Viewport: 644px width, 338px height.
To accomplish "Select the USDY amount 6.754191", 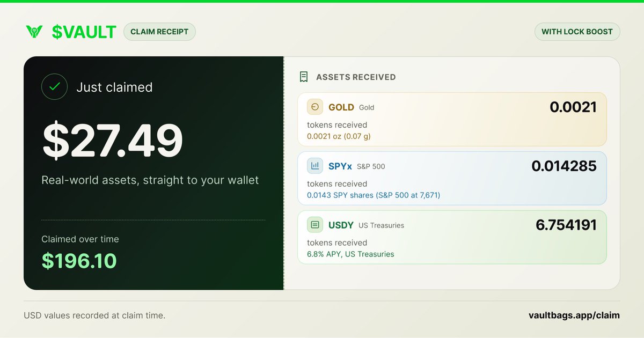I will [566, 225].
